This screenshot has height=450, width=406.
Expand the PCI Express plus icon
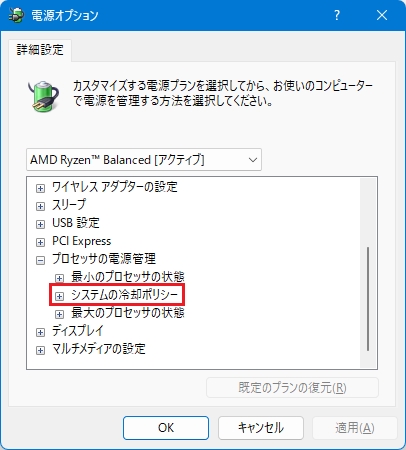coord(40,242)
